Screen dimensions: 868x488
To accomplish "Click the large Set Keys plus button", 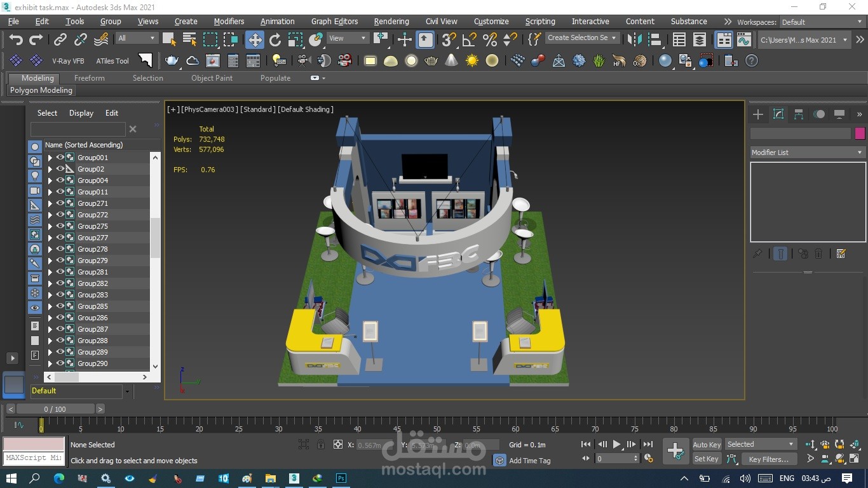I will click(675, 451).
